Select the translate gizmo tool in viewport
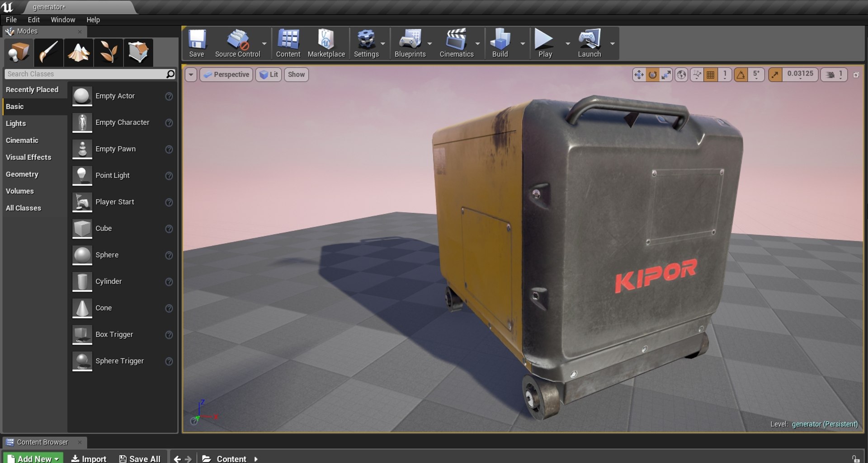The width and height of the screenshot is (868, 463). click(x=639, y=75)
